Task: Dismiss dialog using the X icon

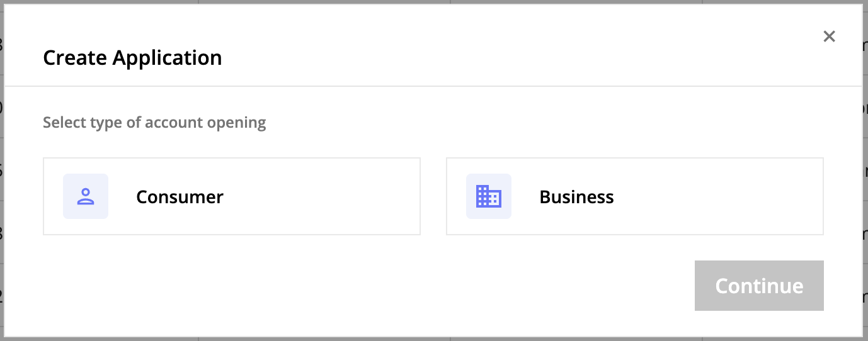Action: point(829,36)
